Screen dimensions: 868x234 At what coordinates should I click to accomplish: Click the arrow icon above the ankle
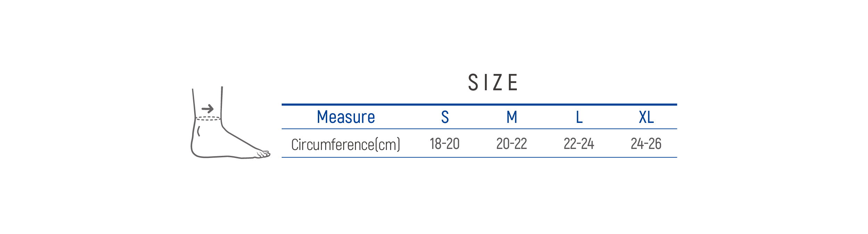pos(208,109)
